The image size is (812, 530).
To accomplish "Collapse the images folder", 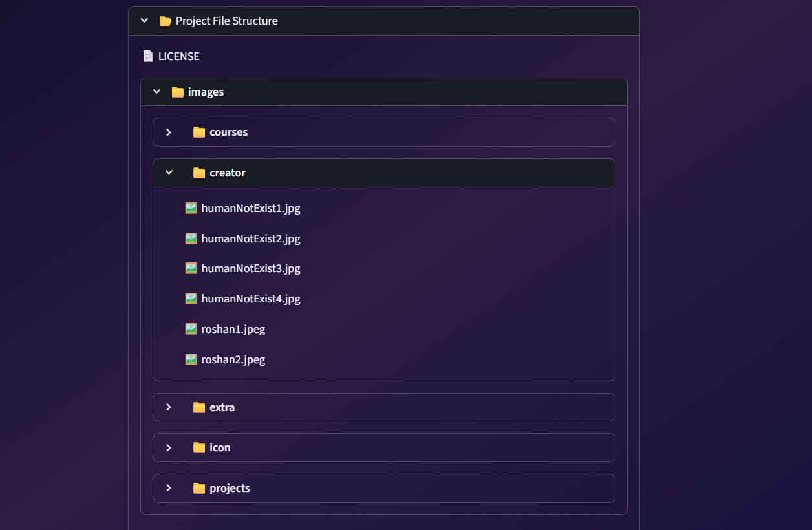I will (x=156, y=92).
